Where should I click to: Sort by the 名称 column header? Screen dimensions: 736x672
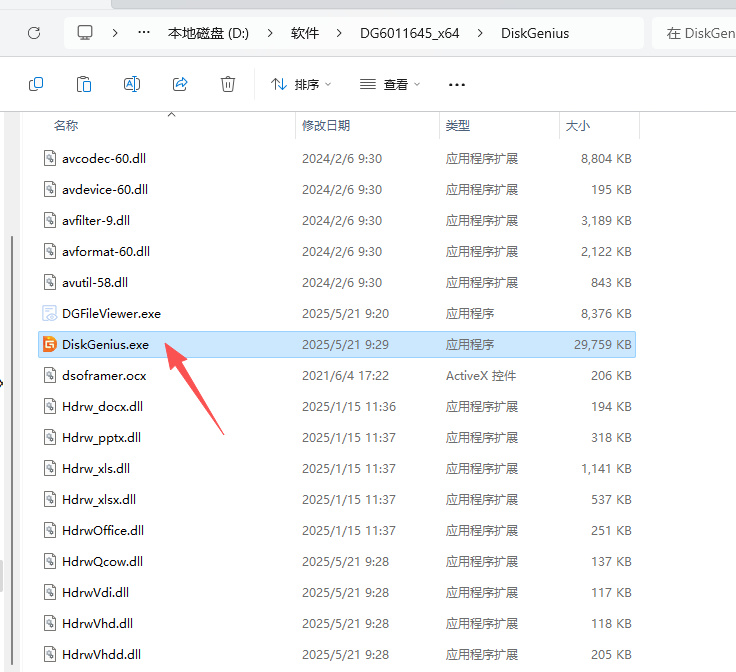point(66,126)
